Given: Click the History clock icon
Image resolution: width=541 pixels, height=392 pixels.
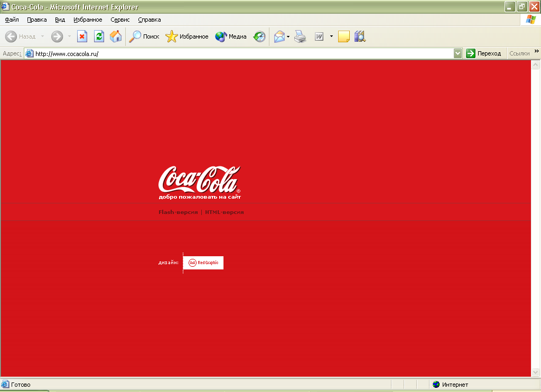Looking at the screenshot, I should click(259, 36).
